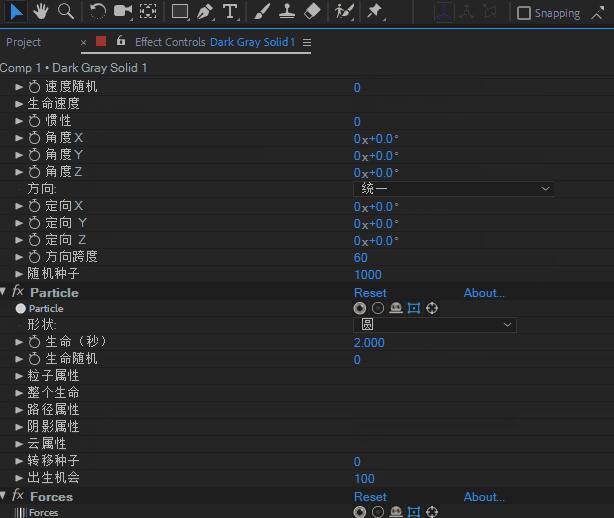
Task: Toggle the fx switch for Particle
Action: tap(18, 292)
